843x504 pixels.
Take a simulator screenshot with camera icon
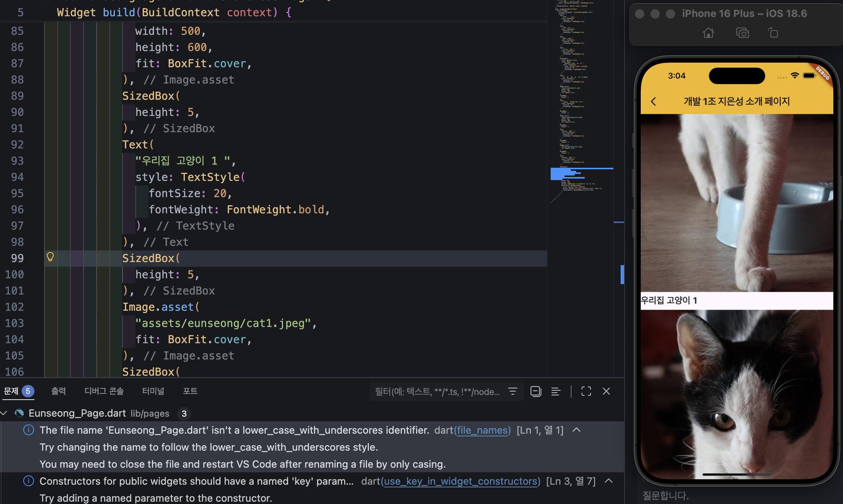click(742, 33)
